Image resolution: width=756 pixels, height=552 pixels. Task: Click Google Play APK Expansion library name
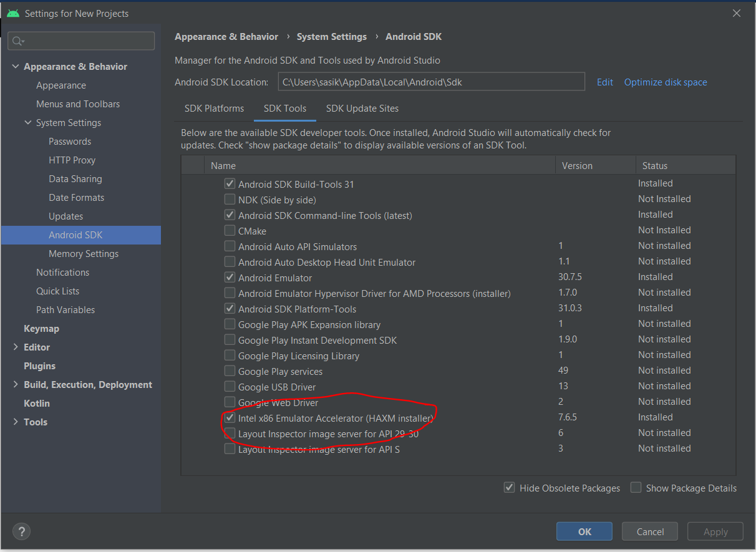coord(309,325)
